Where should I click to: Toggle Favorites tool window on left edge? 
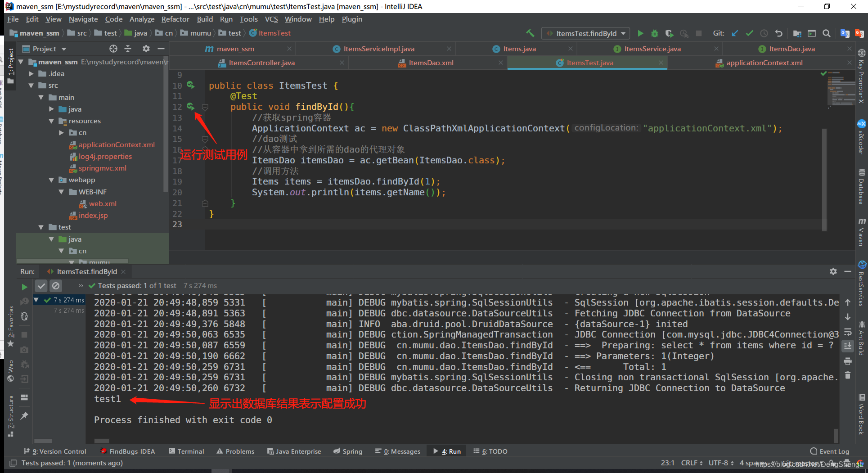pos(11,327)
